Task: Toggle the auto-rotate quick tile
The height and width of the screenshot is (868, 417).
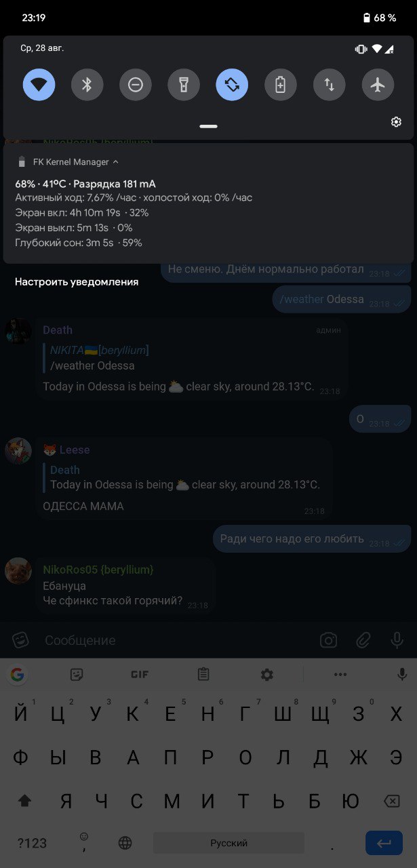Action: [232, 85]
